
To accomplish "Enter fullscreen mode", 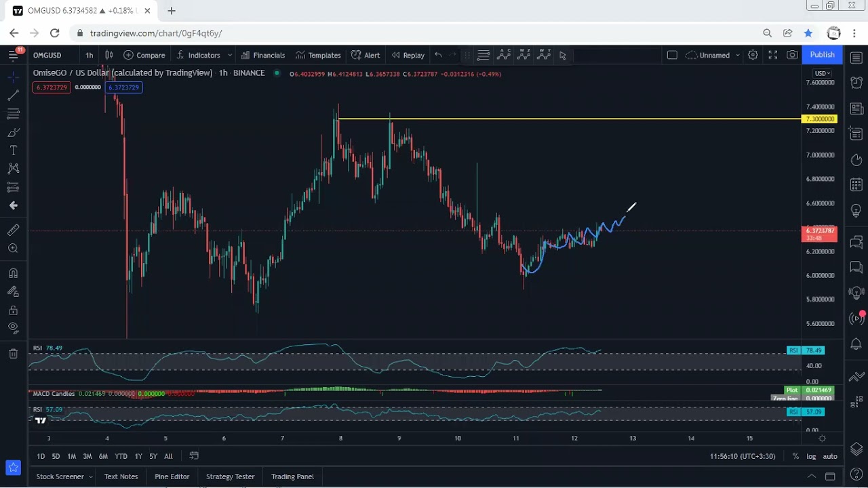I will click(772, 55).
